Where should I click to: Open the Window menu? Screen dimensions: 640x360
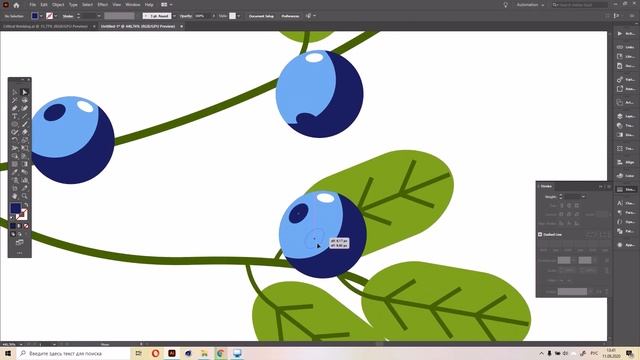point(133,5)
